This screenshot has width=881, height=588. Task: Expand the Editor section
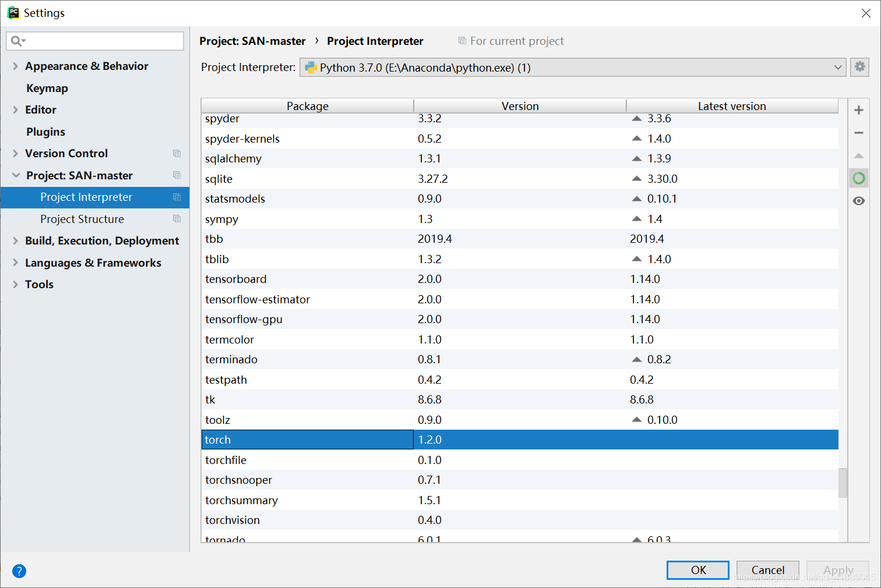[x=15, y=110]
